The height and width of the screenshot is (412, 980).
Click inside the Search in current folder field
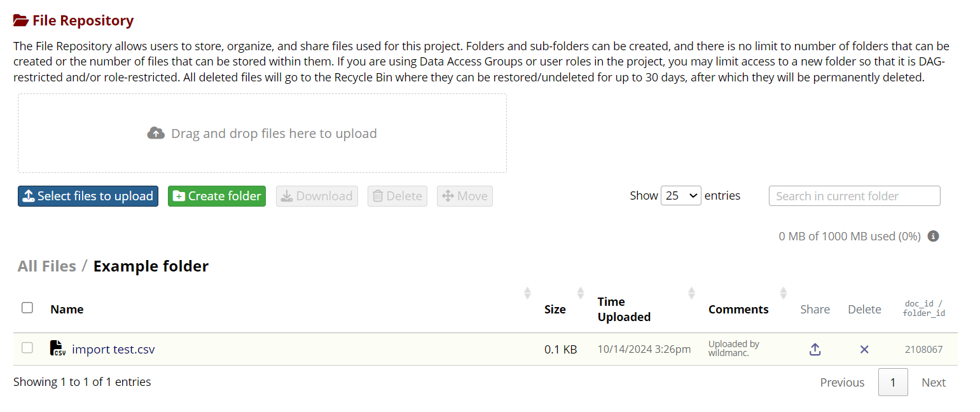click(x=854, y=196)
